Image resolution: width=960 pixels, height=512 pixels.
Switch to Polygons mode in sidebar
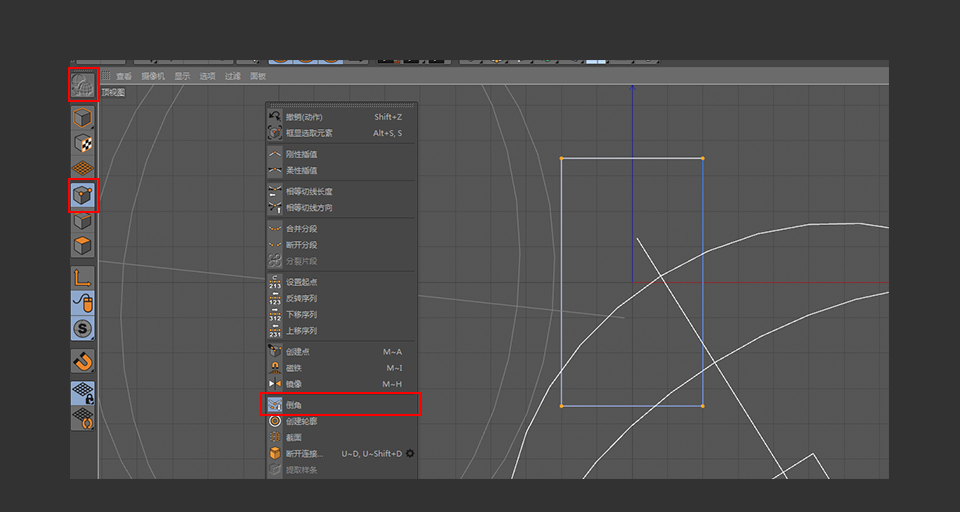(x=84, y=245)
